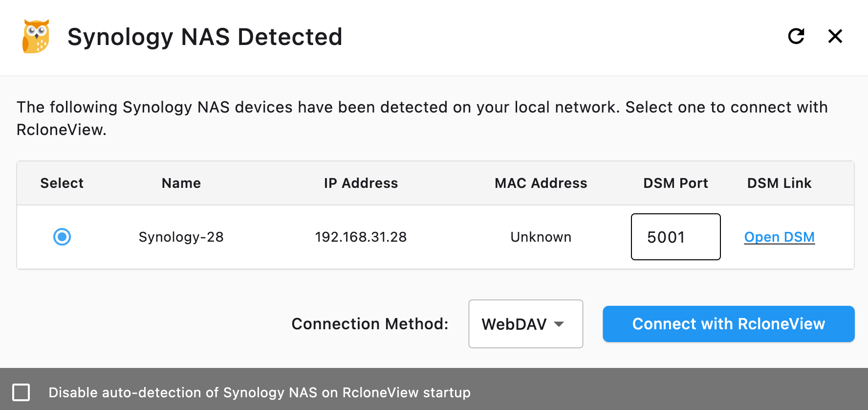Click the IP Address column header
The height and width of the screenshot is (410, 868).
pos(361,183)
